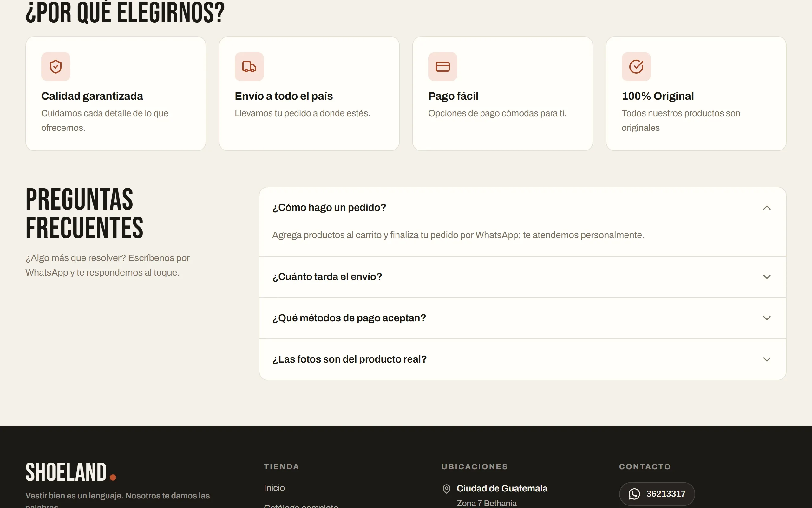
Task: Click the SHOELAND footer logo
Action: [71, 472]
